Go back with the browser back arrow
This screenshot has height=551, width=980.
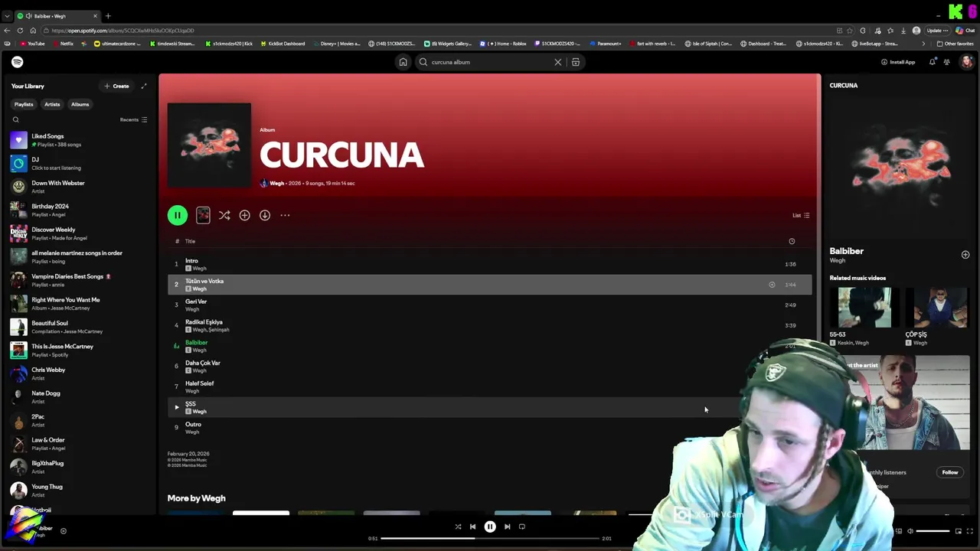coord(8,31)
